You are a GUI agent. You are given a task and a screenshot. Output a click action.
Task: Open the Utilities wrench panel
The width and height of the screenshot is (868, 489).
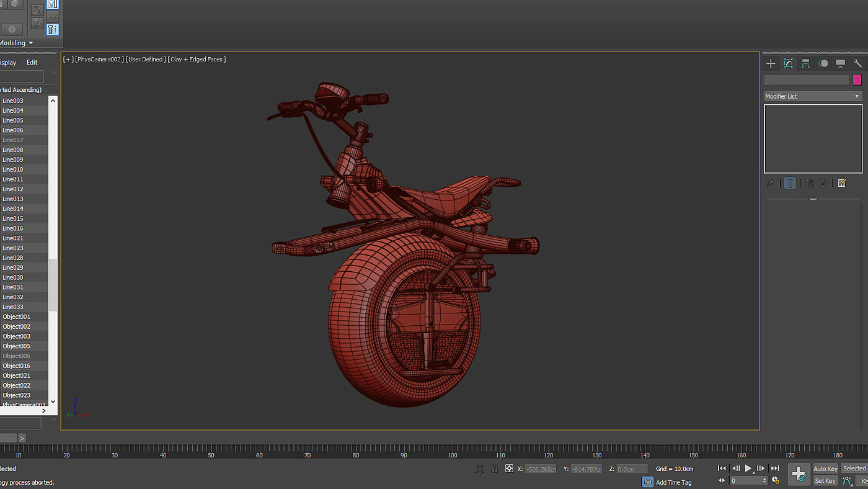click(x=857, y=63)
